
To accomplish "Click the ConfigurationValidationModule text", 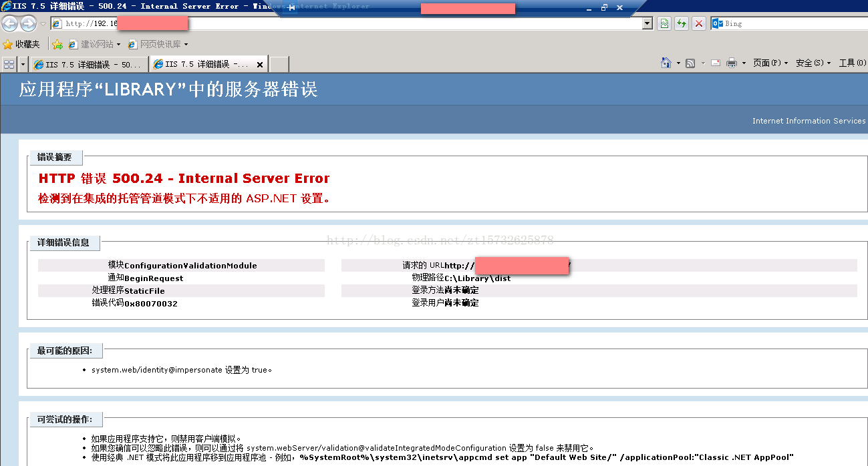I will pos(190,266).
